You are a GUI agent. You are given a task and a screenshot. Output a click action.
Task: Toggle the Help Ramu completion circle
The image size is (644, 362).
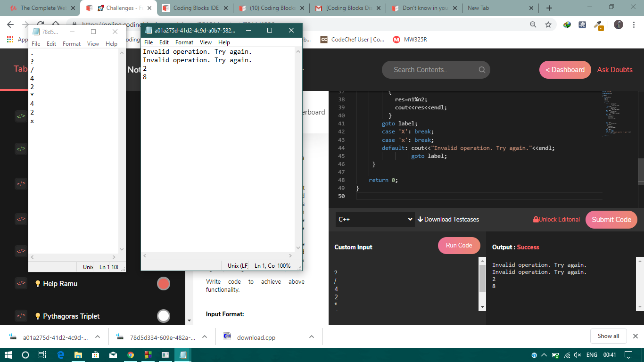[x=163, y=284]
